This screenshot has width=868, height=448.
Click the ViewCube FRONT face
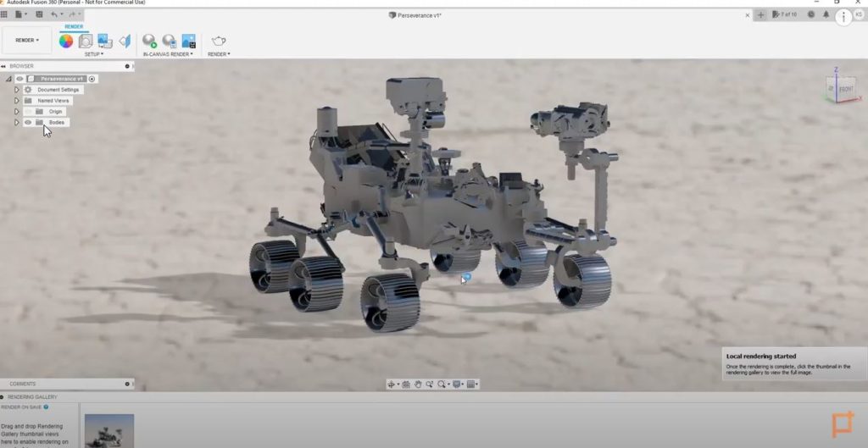tap(845, 89)
